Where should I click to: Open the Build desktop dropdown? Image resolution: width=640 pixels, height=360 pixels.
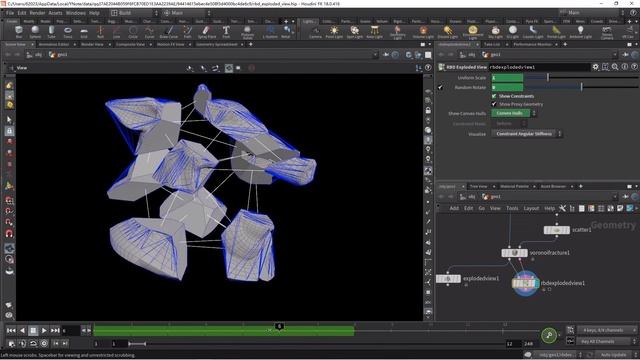click(x=134, y=13)
